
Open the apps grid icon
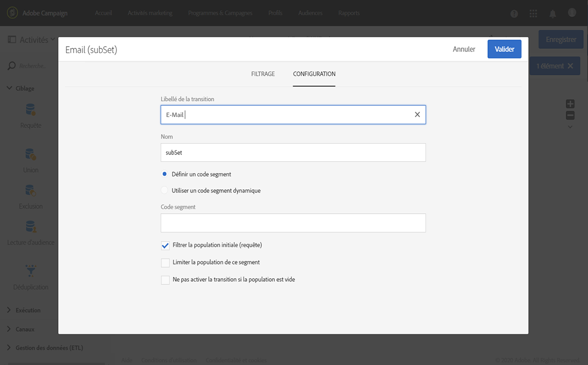(x=533, y=14)
